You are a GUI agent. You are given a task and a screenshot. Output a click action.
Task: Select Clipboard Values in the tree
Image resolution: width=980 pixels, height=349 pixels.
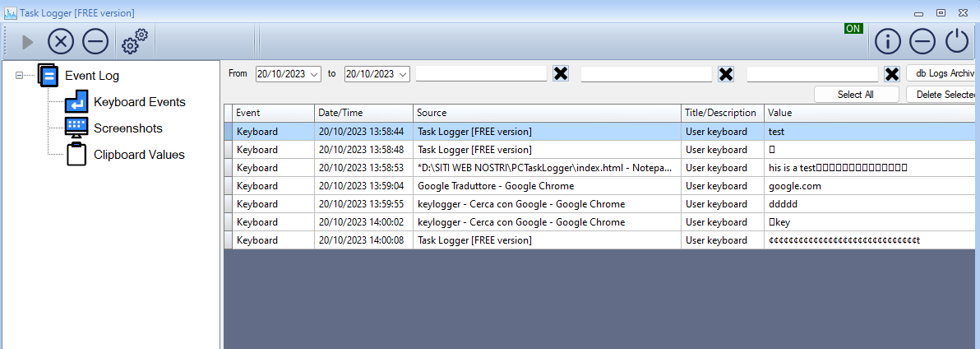(x=138, y=155)
